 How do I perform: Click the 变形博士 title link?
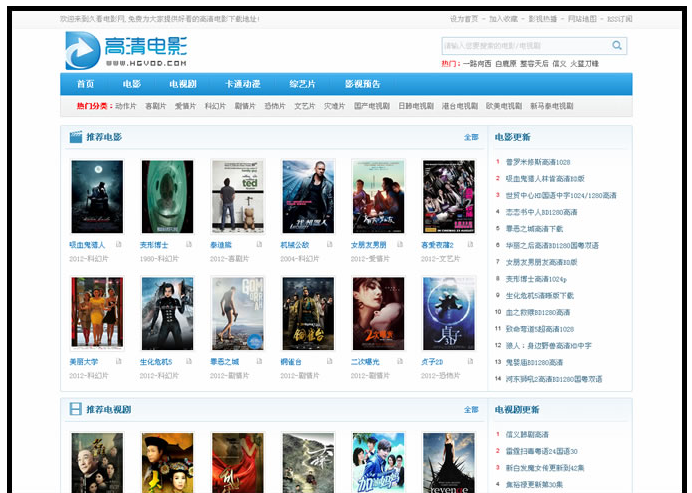(154, 245)
